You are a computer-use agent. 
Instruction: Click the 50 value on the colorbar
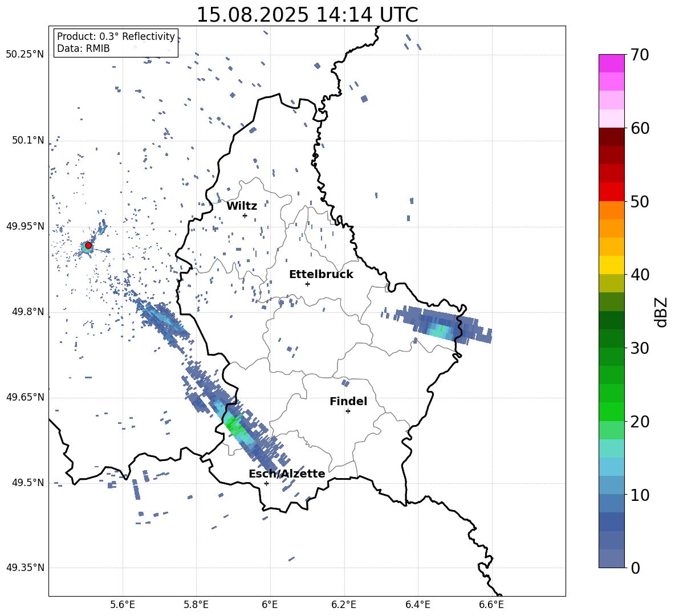click(639, 202)
